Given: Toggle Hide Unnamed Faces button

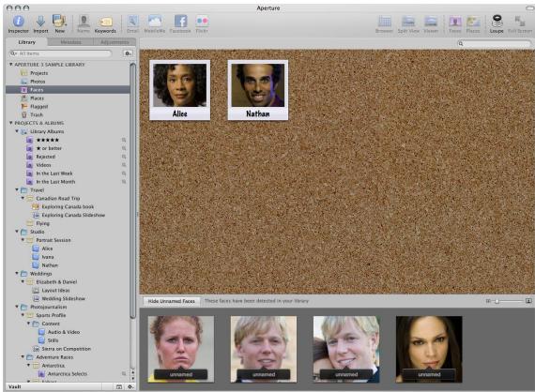Looking at the screenshot, I should click(x=171, y=301).
